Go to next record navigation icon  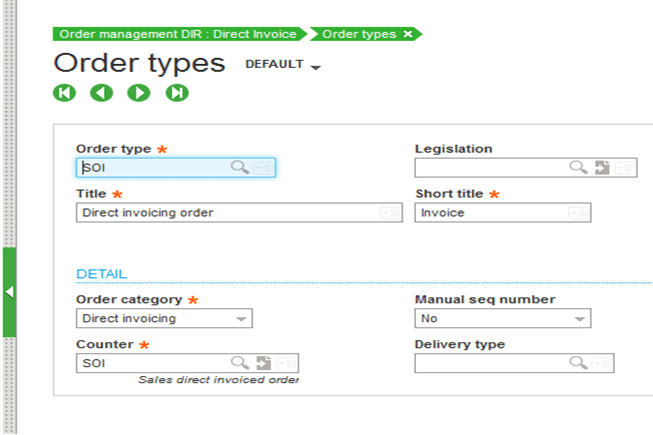(x=139, y=93)
